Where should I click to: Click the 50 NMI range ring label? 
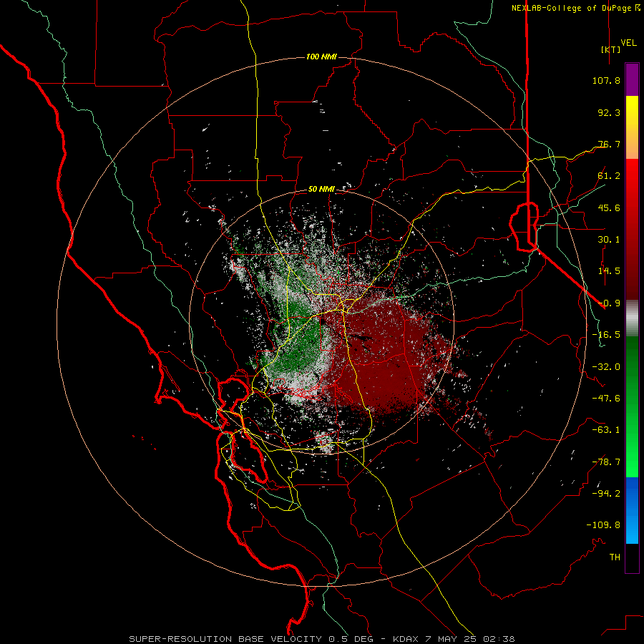coord(321,190)
